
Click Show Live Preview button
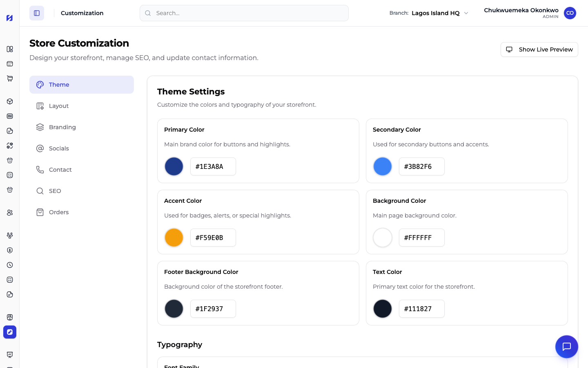539,49
